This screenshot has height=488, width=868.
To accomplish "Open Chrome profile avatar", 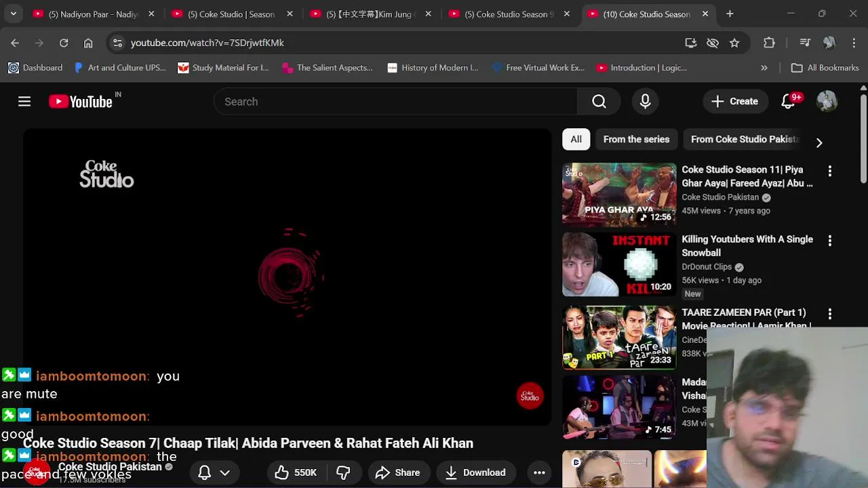I will pos(829,43).
